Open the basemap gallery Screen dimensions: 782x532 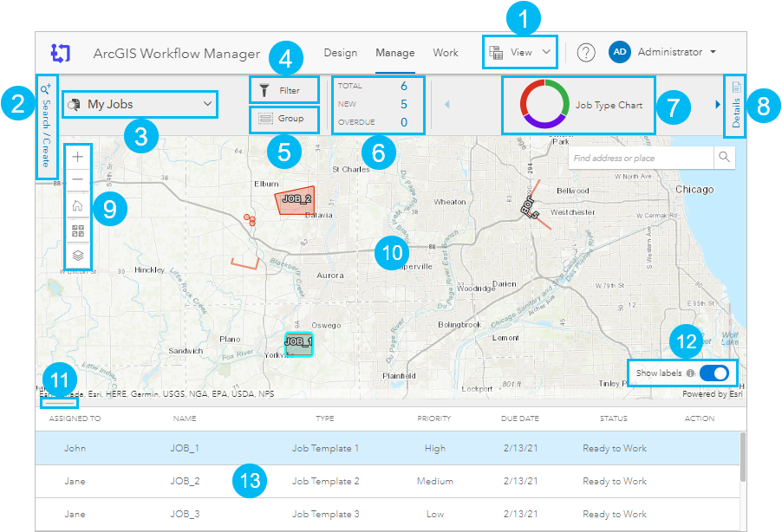(78, 230)
